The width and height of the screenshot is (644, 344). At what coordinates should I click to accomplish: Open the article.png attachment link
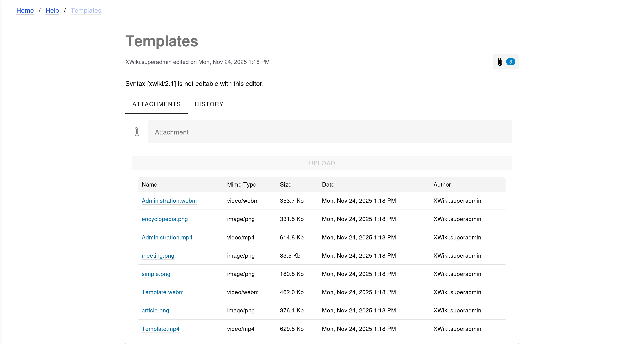tap(155, 310)
